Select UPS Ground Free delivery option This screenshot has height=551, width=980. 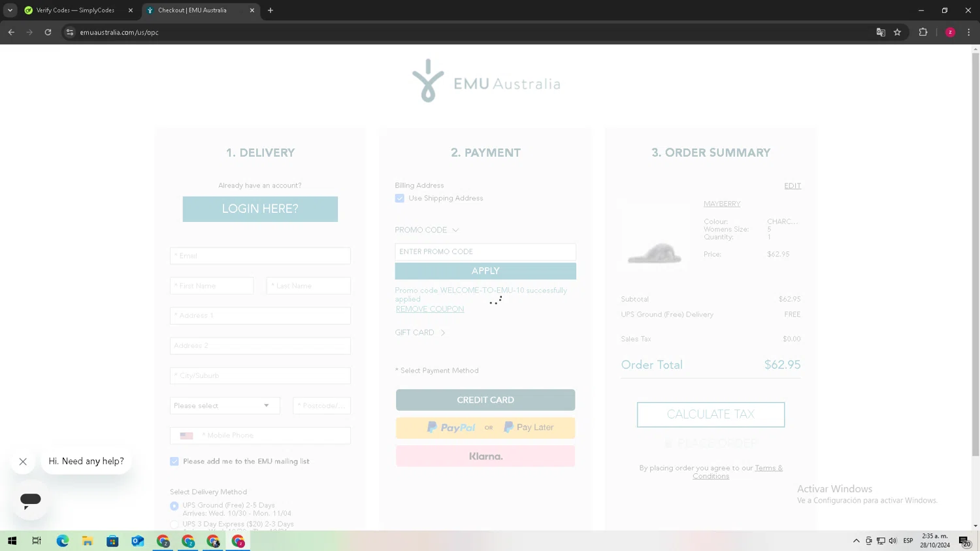(x=174, y=506)
